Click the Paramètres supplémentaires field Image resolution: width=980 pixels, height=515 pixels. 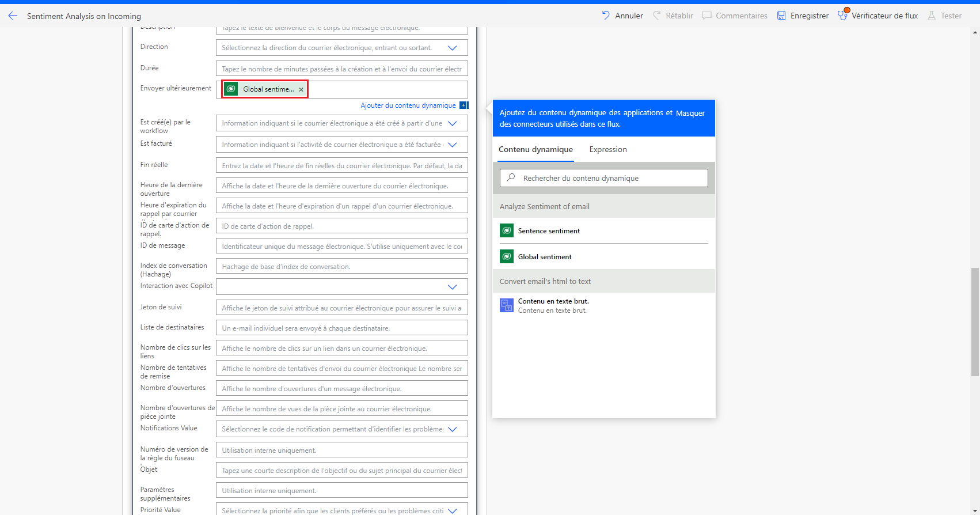pos(341,490)
